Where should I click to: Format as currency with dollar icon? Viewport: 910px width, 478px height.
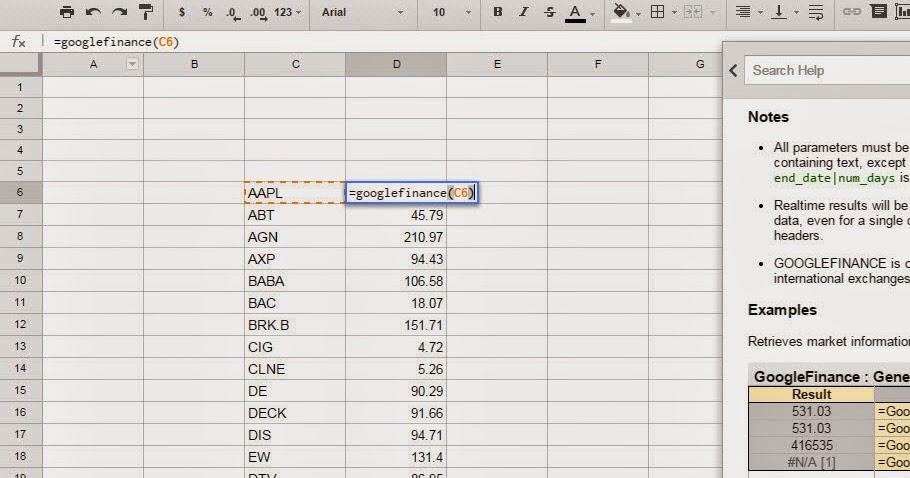pos(182,12)
